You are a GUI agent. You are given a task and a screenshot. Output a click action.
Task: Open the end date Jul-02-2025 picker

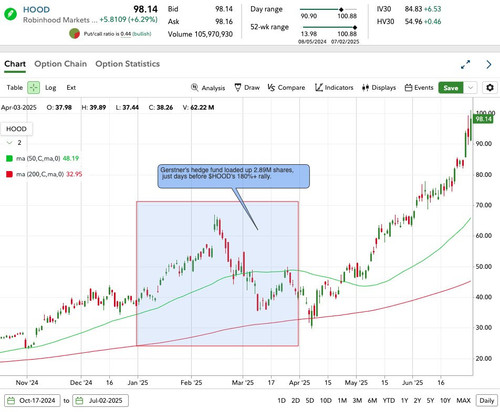pyautogui.click(x=101, y=400)
